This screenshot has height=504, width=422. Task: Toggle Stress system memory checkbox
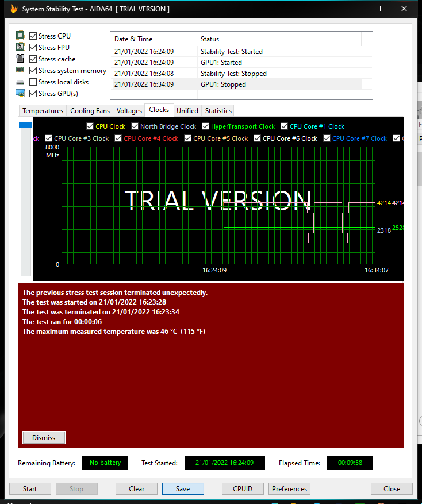click(x=33, y=70)
